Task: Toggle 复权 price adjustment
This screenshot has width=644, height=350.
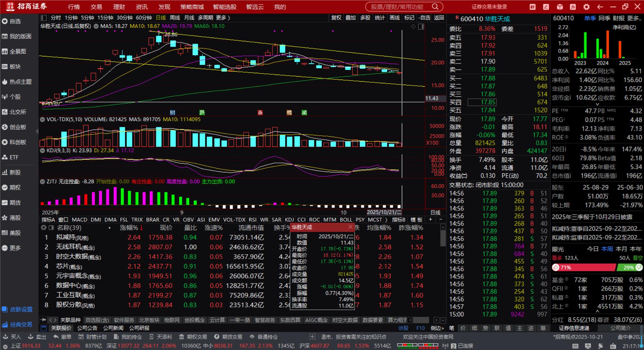Action: 336,18
